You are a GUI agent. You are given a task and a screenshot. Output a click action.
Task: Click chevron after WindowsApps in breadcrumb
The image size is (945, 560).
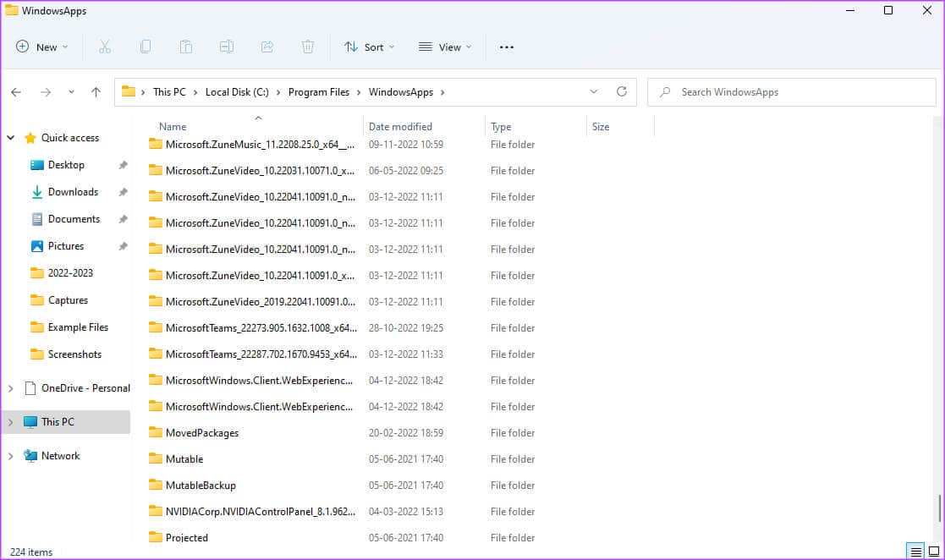[x=442, y=92]
